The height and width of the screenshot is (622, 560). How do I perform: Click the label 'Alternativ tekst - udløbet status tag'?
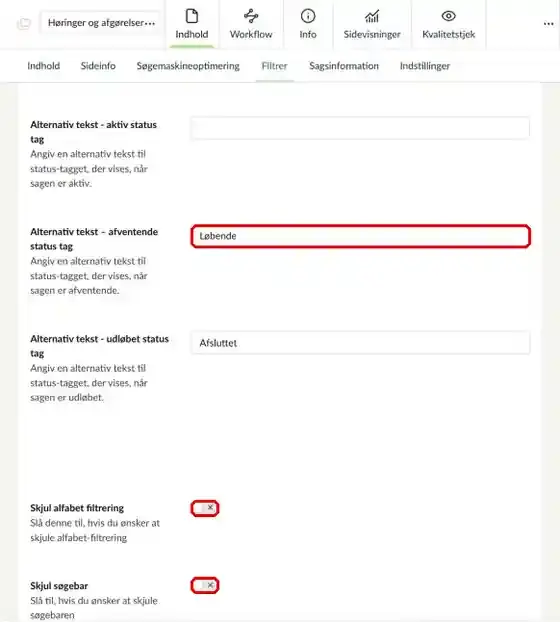100,346
